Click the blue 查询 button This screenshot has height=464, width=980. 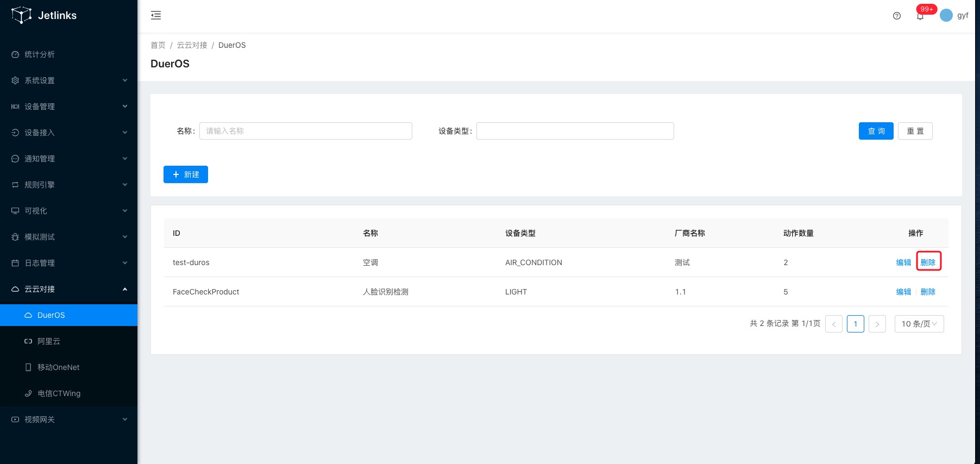click(876, 131)
